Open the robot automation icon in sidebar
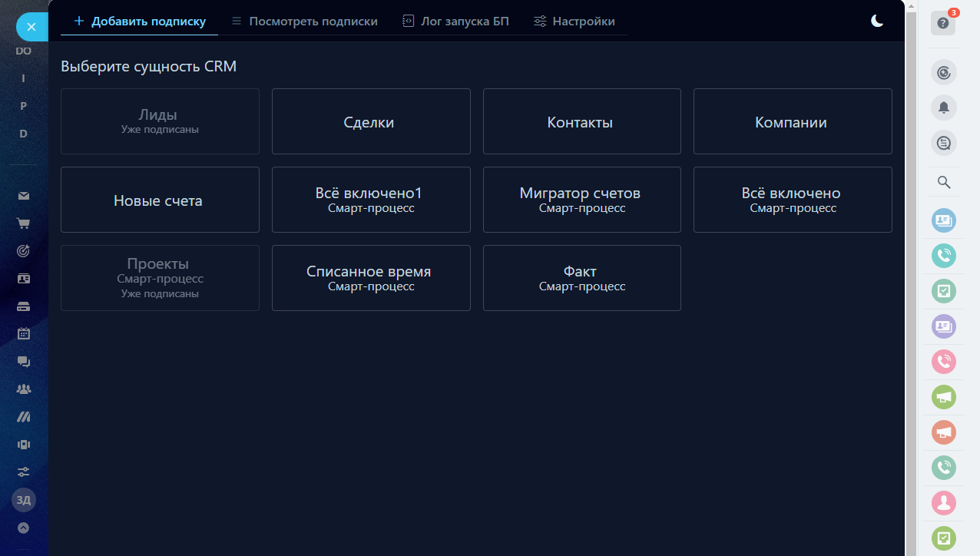980x556 pixels. click(24, 445)
